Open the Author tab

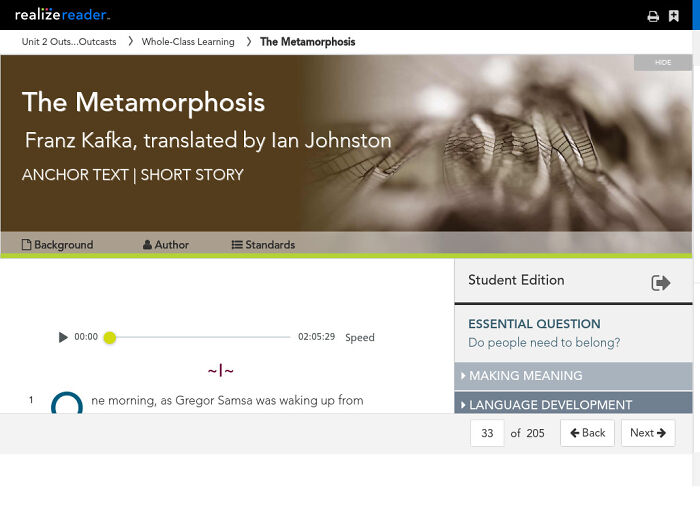[166, 245]
